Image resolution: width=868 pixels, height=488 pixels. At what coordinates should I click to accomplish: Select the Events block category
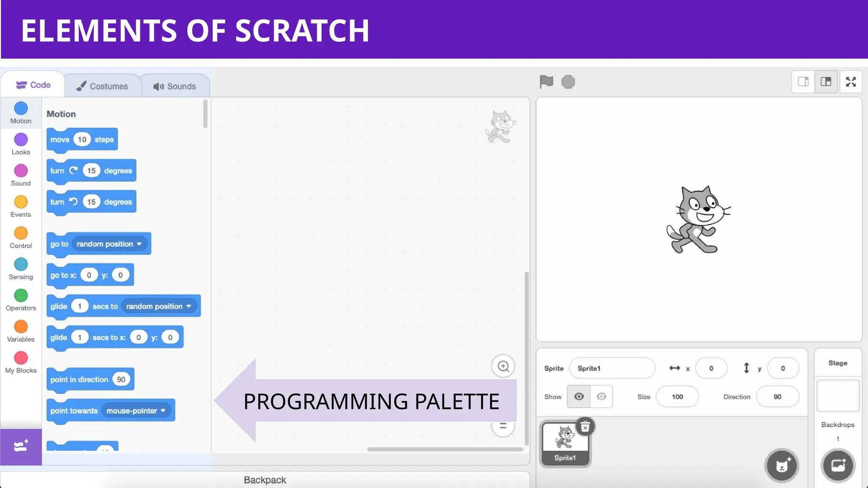coord(21,207)
